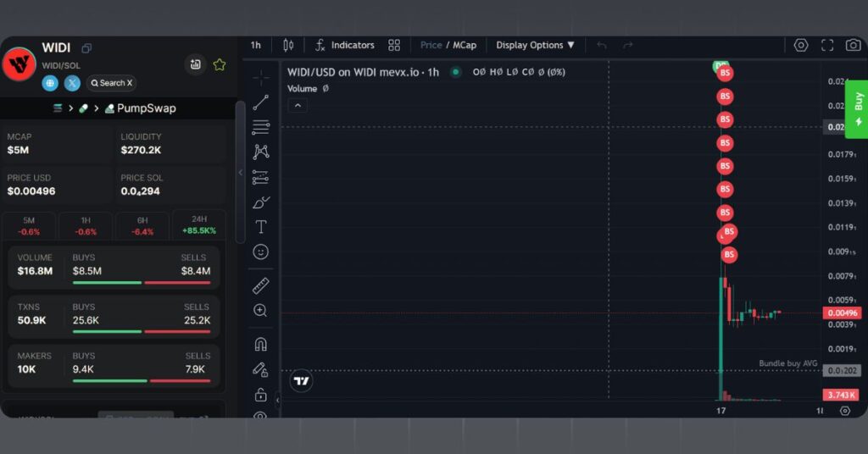The height and width of the screenshot is (454, 868).
Task: Click the WIDI token logo
Action: pos(19,64)
